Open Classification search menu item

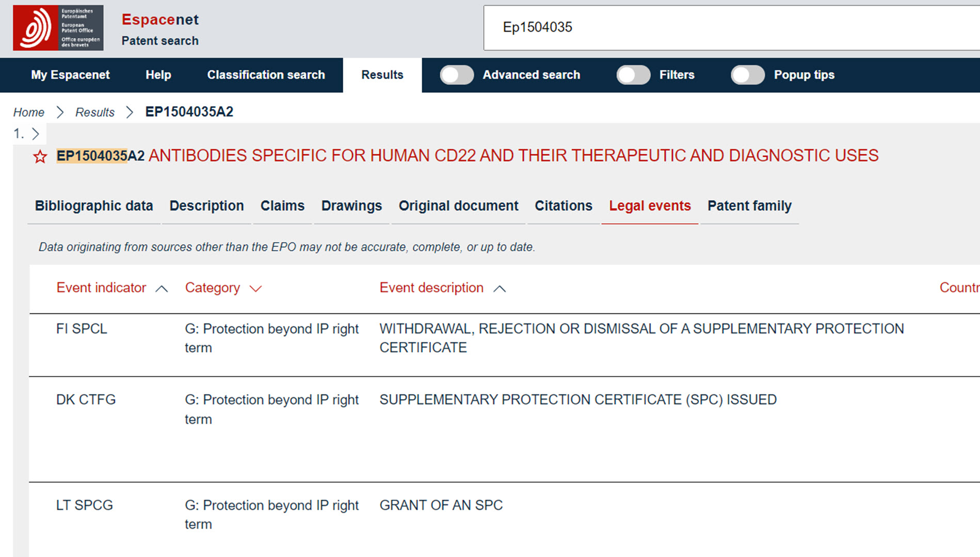(x=266, y=75)
